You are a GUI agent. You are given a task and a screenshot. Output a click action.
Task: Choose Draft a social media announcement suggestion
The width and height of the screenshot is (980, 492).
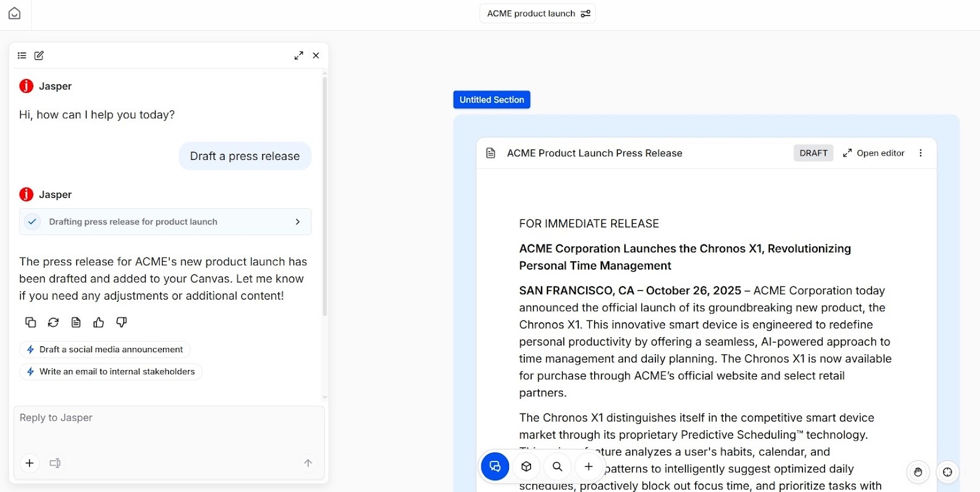tap(105, 349)
